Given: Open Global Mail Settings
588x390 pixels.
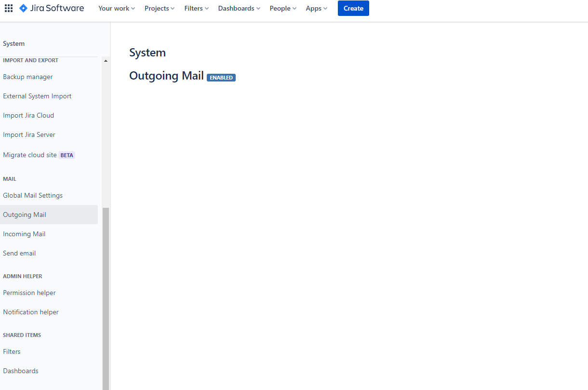Looking at the screenshot, I should [x=33, y=195].
